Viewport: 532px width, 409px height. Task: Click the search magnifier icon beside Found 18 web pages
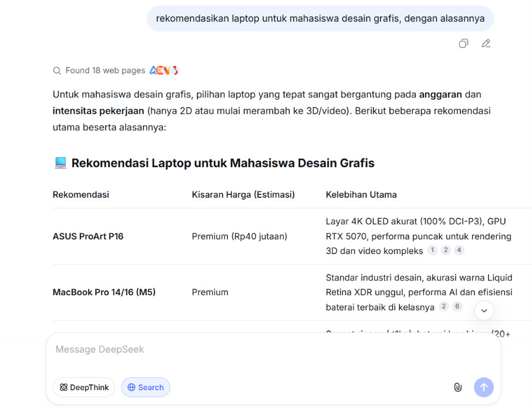click(x=57, y=70)
